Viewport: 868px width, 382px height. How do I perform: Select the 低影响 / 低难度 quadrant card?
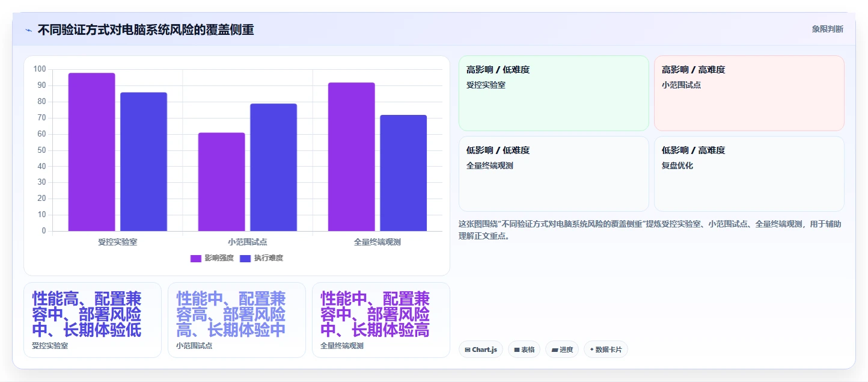pyautogui.click(x=554, y=174)
